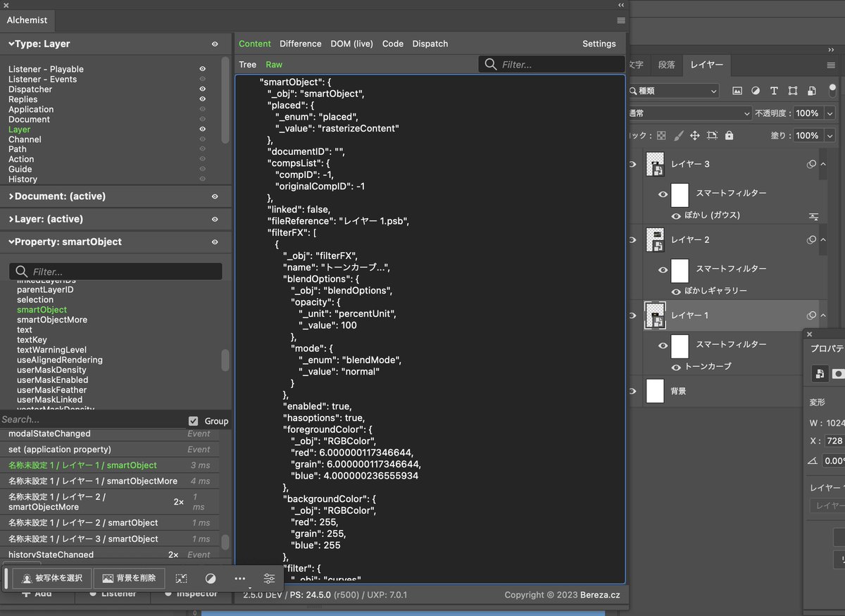Image resolution: width=845 pixels, height=616 pixels.
Task: Click property list scrollbar thumb
Action: pyautogui.click(x=225, y=360)
